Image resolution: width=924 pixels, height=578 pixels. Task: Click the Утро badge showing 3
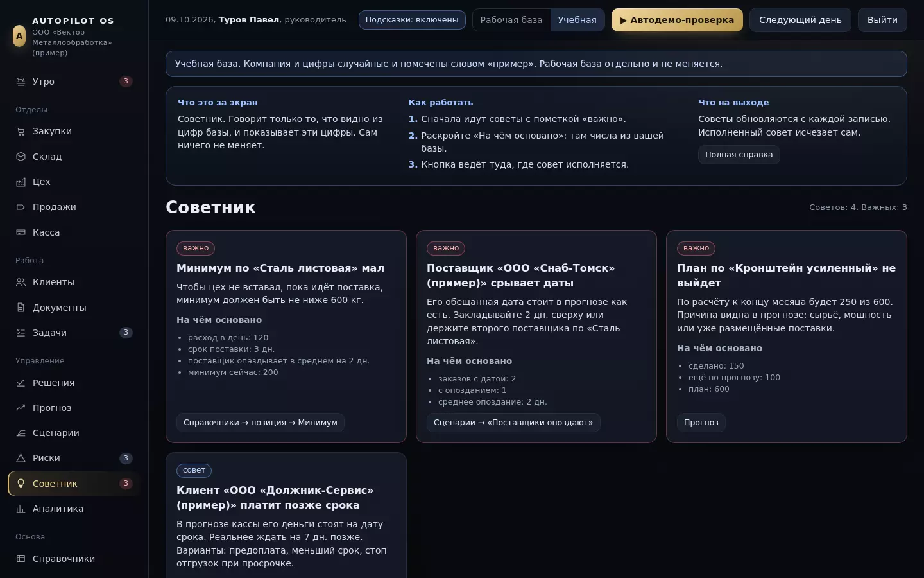[126, 82]
